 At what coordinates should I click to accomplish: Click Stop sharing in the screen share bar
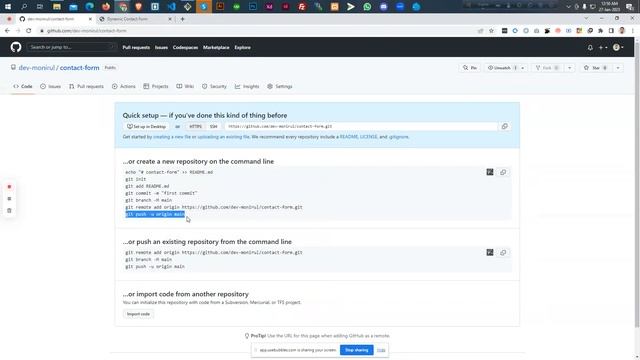(356, 350)
